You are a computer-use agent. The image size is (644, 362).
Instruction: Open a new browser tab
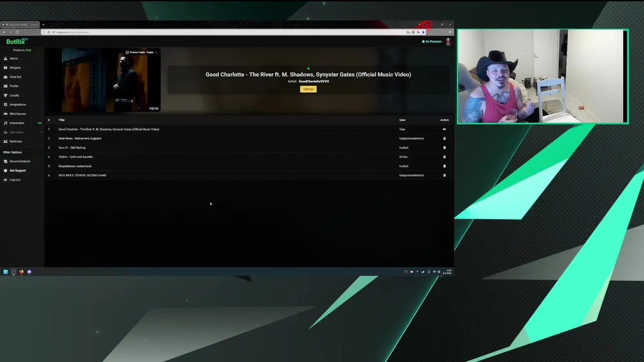click(x=43, y=25)
